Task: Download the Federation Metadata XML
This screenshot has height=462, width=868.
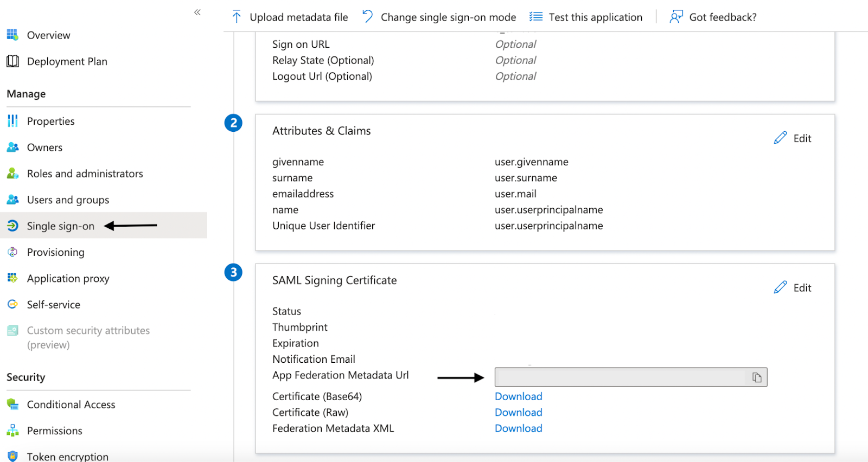Action: [518, 428]
